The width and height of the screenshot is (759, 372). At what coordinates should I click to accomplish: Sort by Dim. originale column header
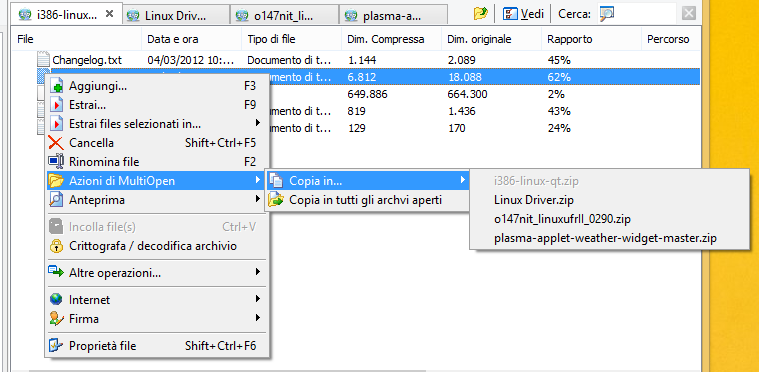tap(491, 39)
